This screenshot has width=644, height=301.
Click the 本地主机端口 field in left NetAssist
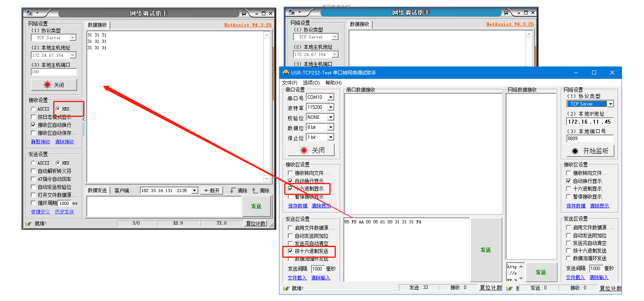coord(54,72)
